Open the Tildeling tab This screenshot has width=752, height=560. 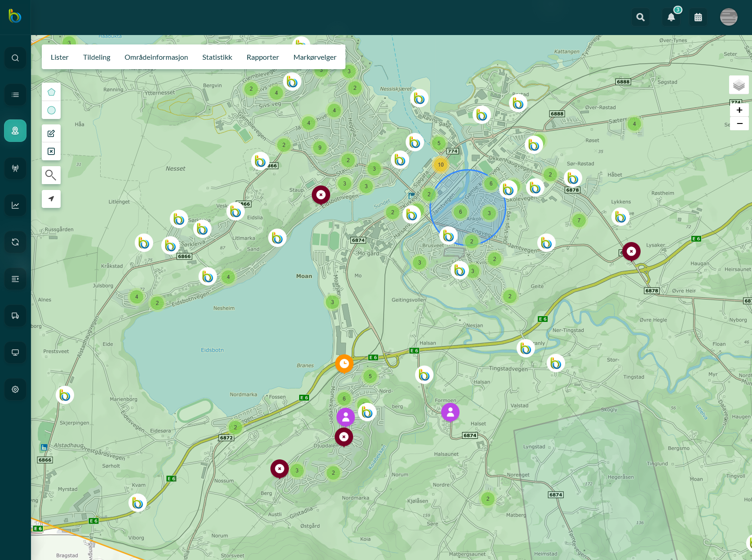coord(97,57)
